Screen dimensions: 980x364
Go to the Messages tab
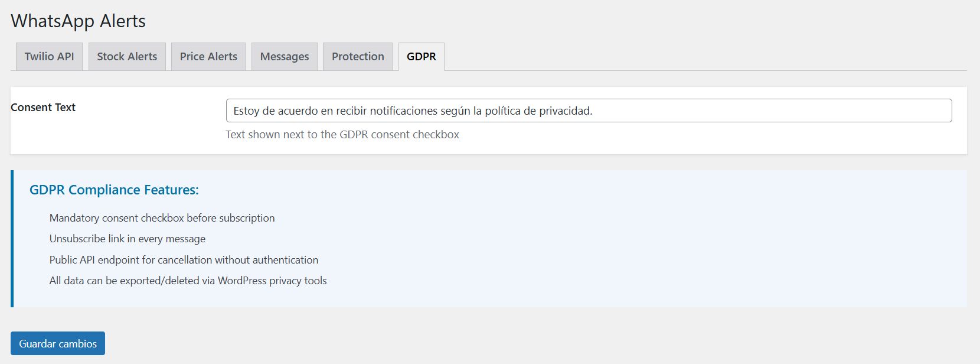pos(285,57)
